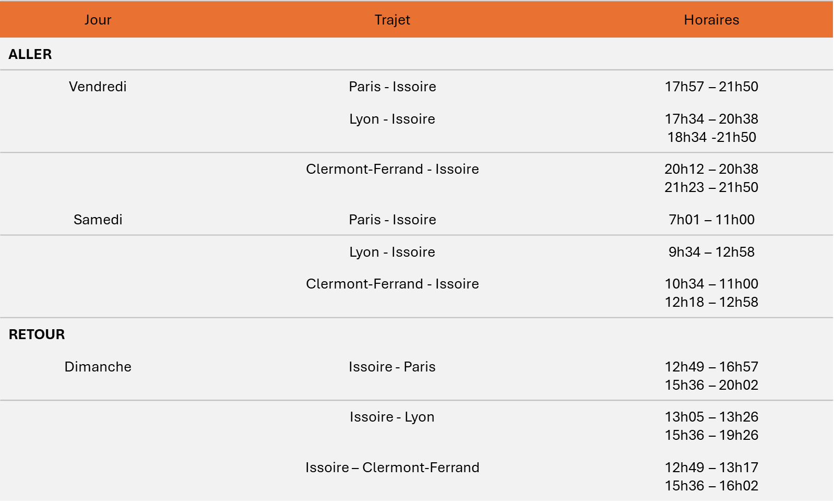Select the 13h05 – 13h26 time

pos(711,417)
